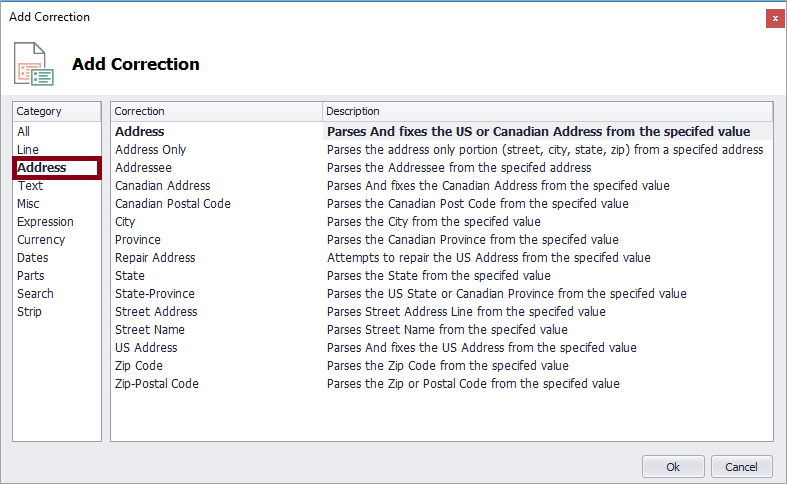Click the Add Correction document icon
Screen dimensions: 787x484
pos(33,63)
